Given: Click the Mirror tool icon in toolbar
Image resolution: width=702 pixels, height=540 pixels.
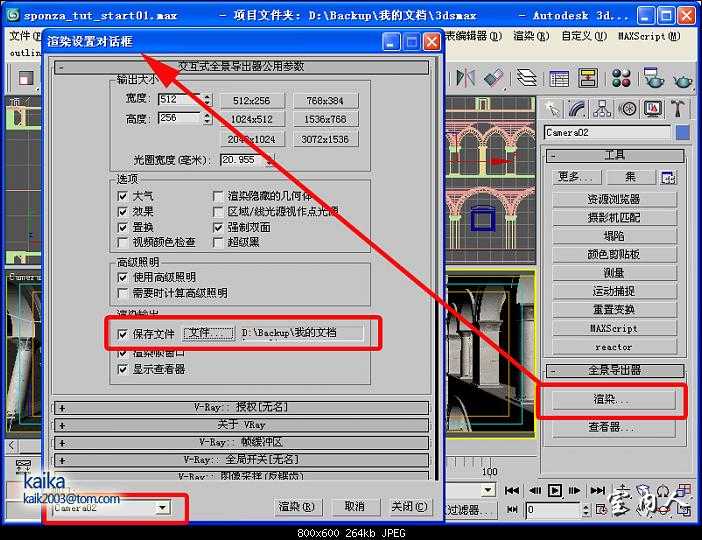Looking at the screenshot, I should tap(465, 78).
